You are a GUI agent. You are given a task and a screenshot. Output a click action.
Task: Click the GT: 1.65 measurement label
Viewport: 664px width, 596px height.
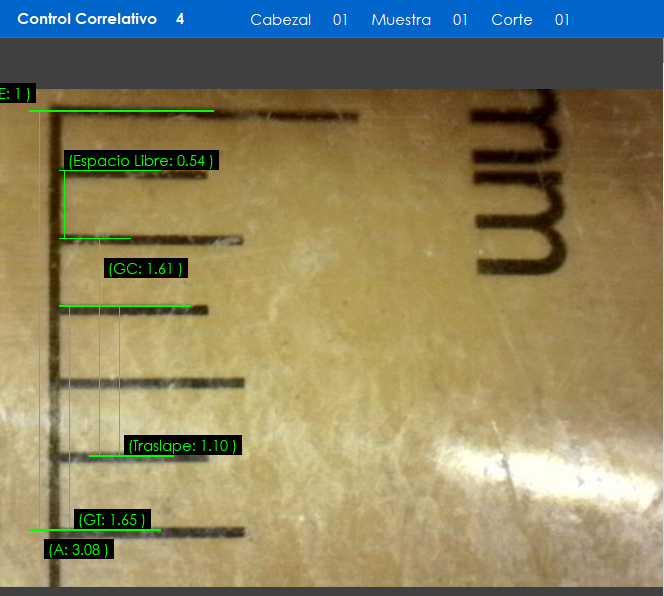click(113, 519)
